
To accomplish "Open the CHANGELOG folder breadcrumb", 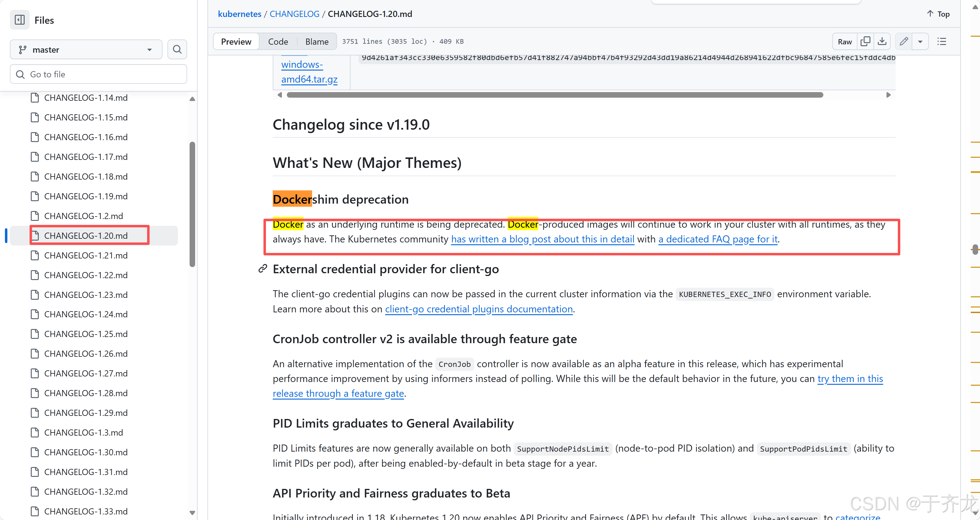I will (x=295, y=14).
